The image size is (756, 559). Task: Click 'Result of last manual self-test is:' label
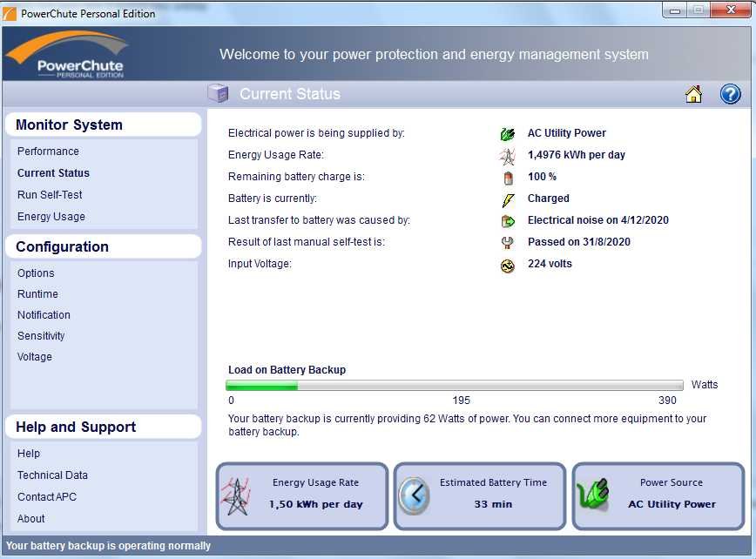[x=307, y=242]
